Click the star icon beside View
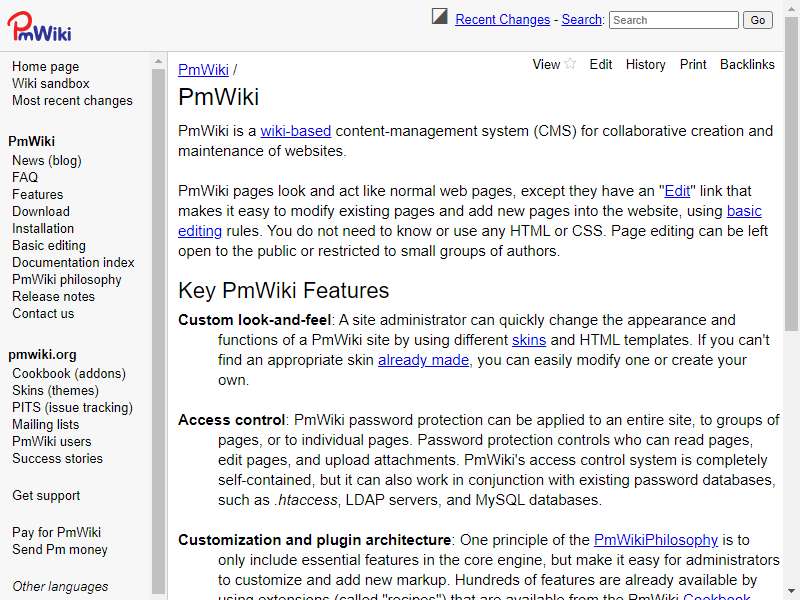 (x=570, y=64)
